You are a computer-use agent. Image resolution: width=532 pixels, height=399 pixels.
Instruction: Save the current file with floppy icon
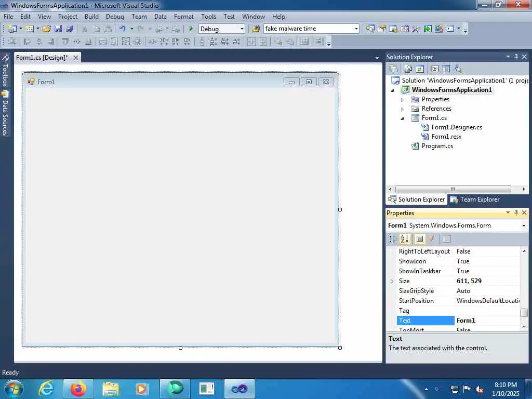(58, 29)
